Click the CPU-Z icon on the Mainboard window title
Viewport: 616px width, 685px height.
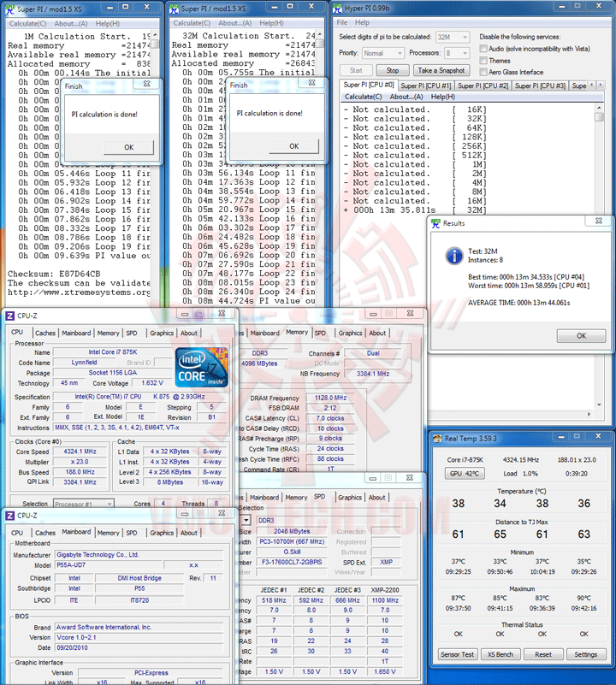(x=10, y=516)
